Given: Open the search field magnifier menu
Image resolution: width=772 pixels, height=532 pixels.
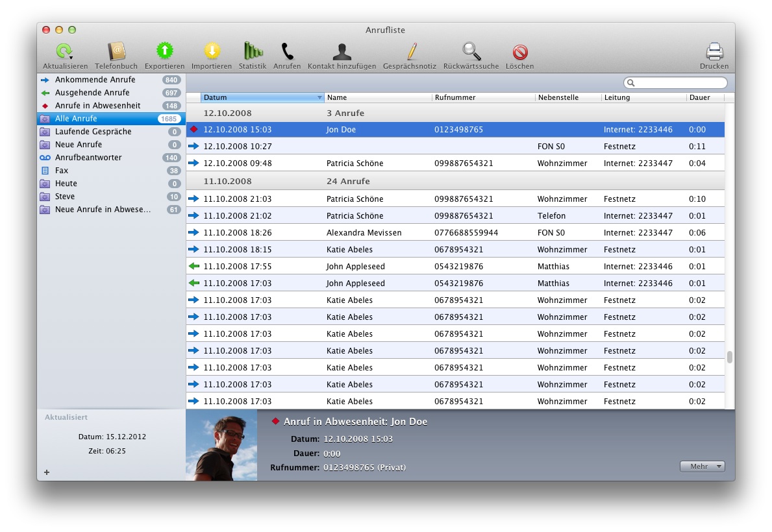Looking at the screenshot, I should [x=630, y=83].
